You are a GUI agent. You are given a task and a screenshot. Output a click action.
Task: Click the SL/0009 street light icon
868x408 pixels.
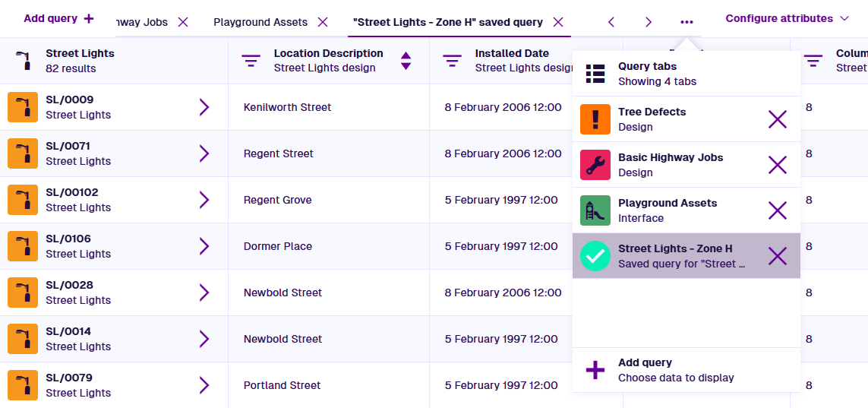tap(23, 107)
